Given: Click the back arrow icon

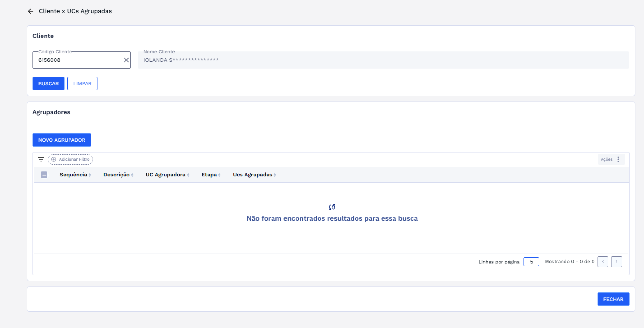Looking at the screenshot, I should click(30, 11).
